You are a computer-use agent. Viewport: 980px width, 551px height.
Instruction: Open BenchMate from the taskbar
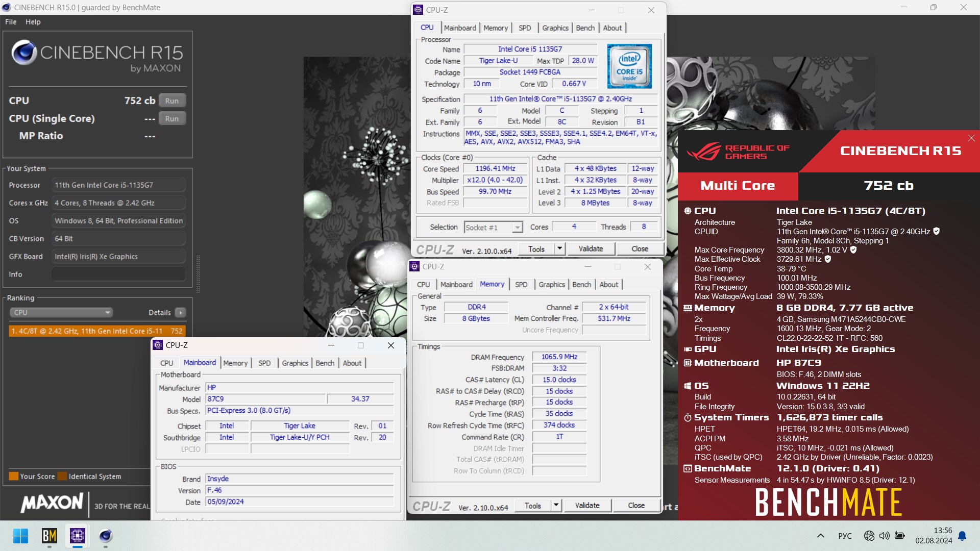pos(50,536)
